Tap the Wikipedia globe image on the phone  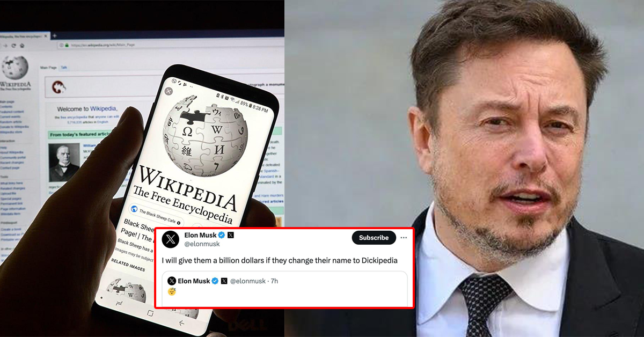coord(206,134)
